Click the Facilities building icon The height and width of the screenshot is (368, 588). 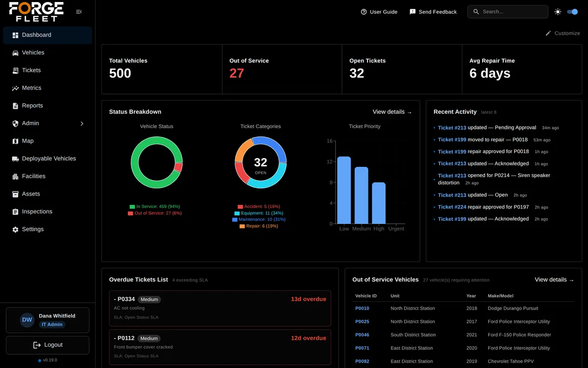[15, 177]
